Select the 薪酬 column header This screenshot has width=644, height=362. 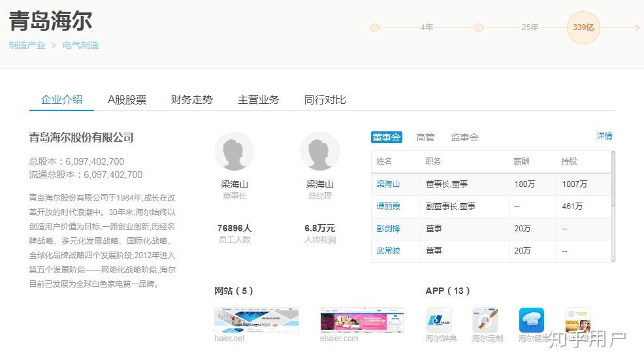[x=521, y=161]
